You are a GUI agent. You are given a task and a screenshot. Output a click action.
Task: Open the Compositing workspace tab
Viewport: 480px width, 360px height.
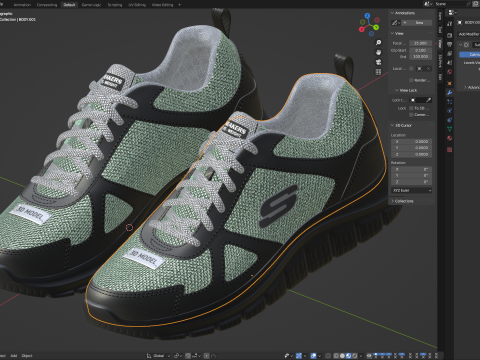pos(47,5)
